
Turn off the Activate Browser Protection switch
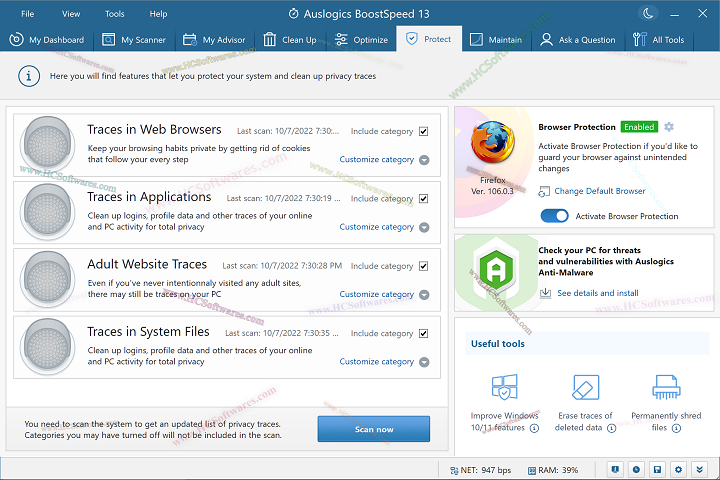tap(554, 216)
